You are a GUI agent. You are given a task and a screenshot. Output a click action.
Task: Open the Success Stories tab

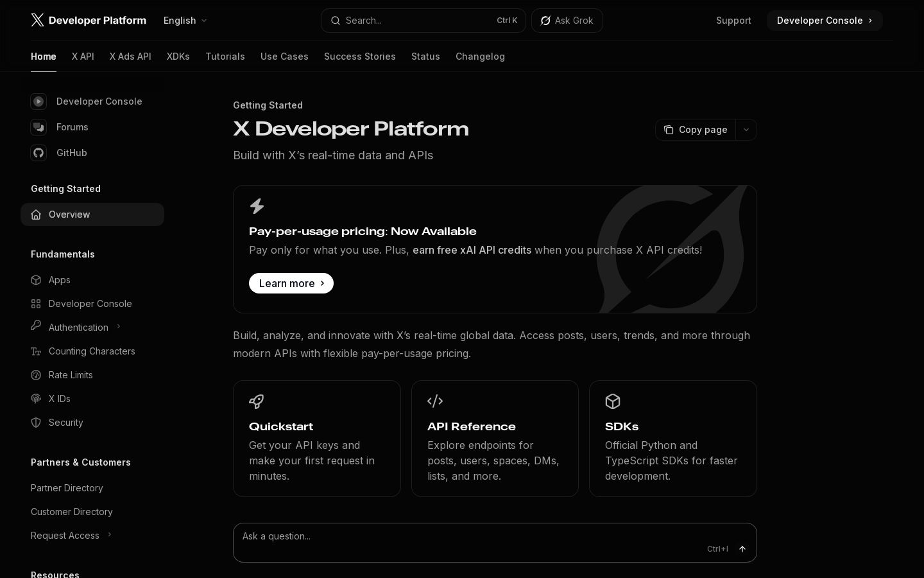click(x=360, y=57)
